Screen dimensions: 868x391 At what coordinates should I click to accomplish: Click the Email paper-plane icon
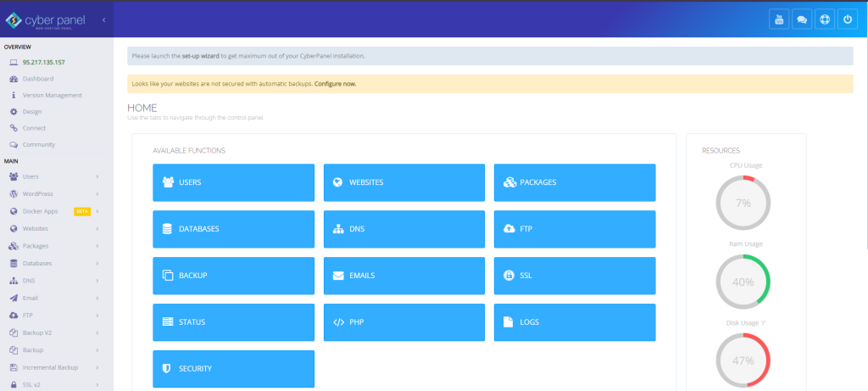click(14, 298)
